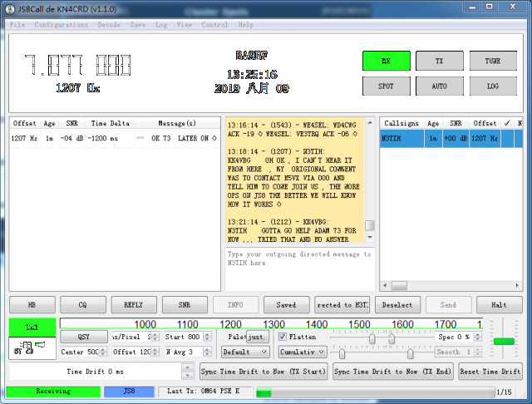Click the 13:18:14 N3TIH message in log
Viewport: 532px width, 404px height.
[293, 178]
